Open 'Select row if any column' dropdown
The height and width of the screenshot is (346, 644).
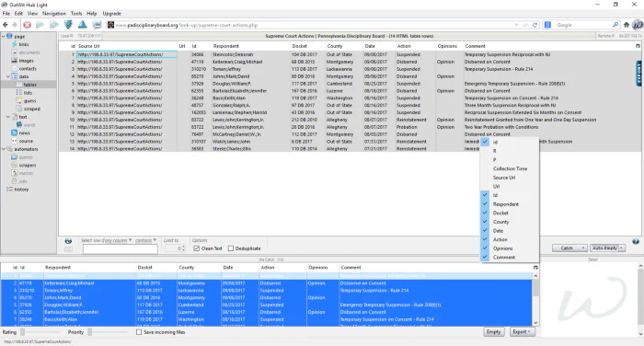(106, 240)
